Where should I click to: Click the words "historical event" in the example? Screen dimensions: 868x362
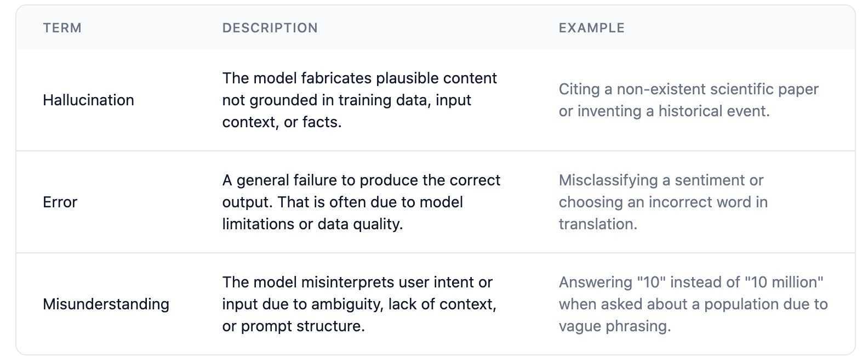coord(713,111)
